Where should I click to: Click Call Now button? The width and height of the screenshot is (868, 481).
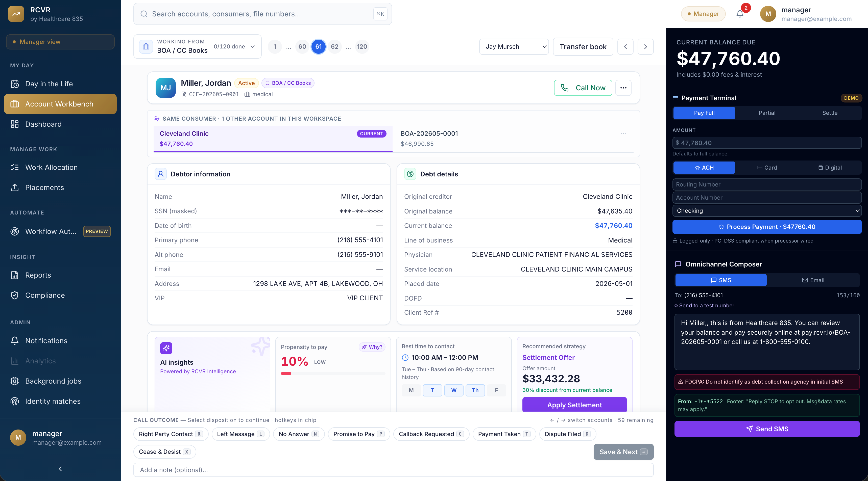pyautogui.click(x=583, y=88)
